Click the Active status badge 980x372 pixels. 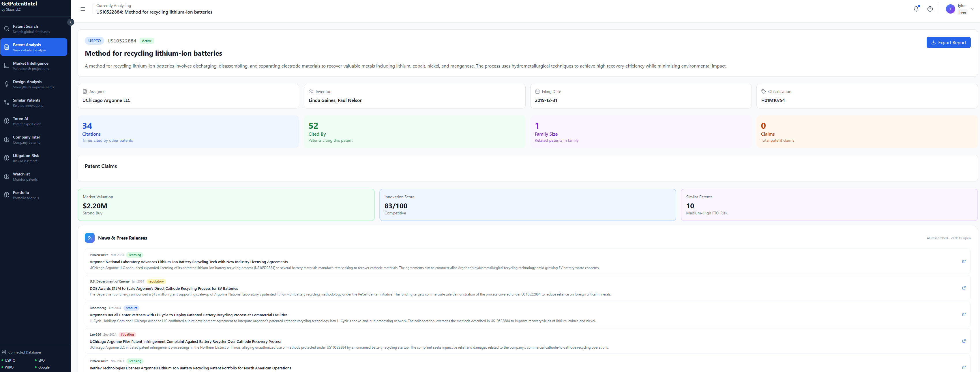point(147,41)
